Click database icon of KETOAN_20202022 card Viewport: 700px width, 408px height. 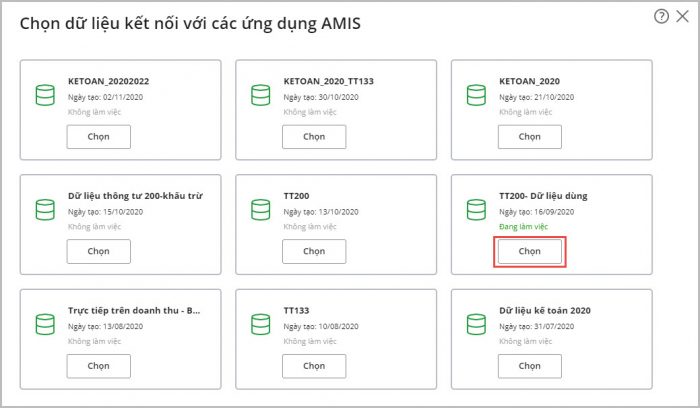[45, 95]
